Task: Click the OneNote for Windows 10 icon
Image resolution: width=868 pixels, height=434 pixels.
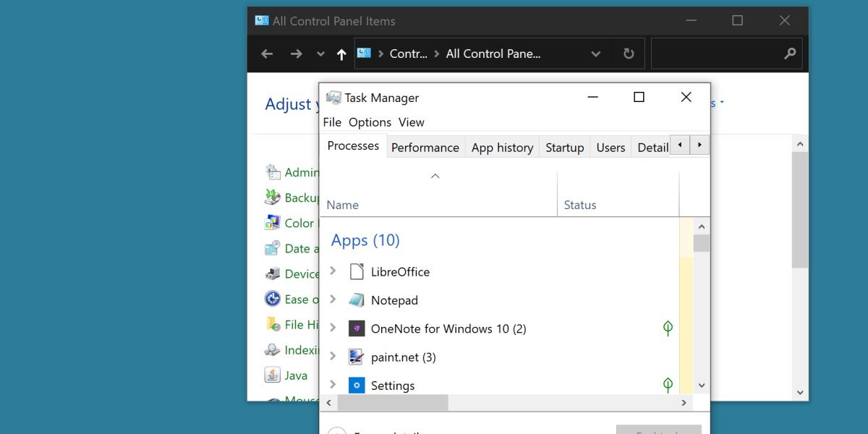Action: pyautogui.click(x=357, y=328)
